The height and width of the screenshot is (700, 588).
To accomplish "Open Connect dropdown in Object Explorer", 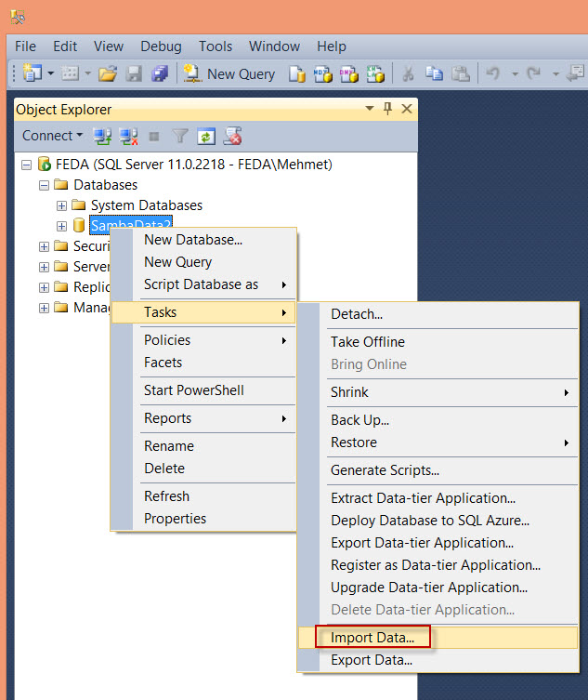I will click(52, 136).
